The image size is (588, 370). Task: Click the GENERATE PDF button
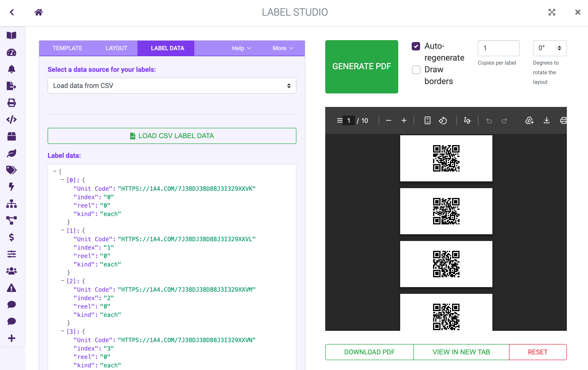click(x=361, y=67)
